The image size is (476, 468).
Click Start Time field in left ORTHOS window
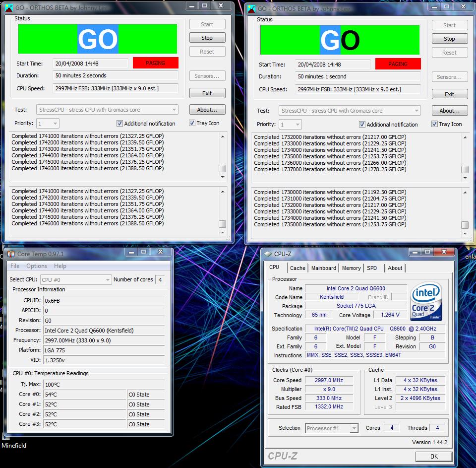click(90, 64)
